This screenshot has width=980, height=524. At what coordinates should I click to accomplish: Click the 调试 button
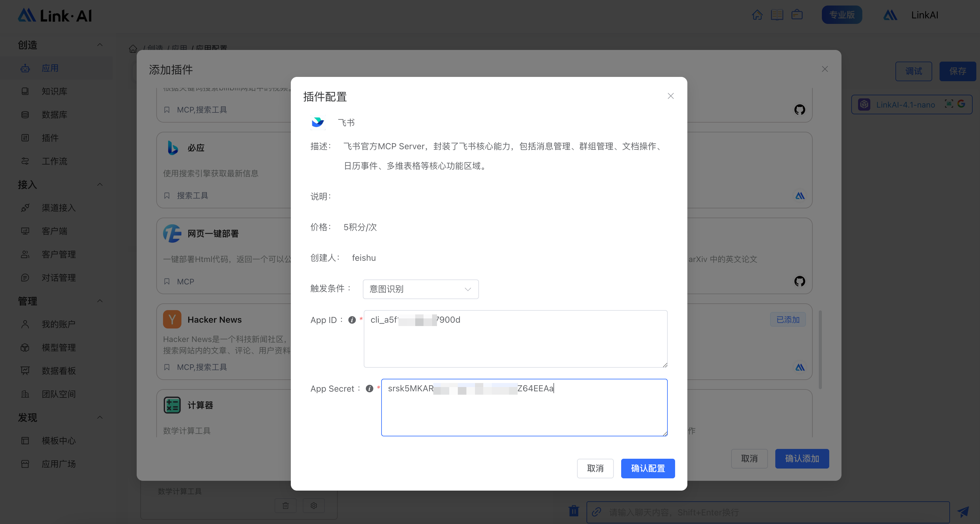tap(914, 71)
